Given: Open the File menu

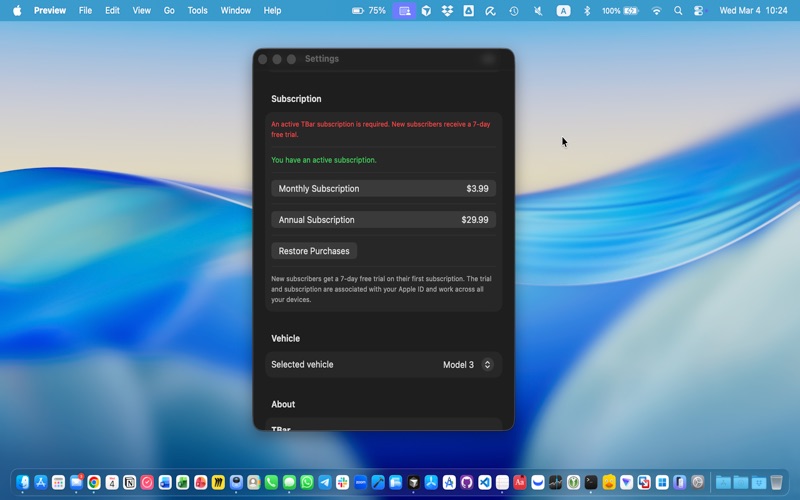Looking at the screenshot, I should (85, 10).
